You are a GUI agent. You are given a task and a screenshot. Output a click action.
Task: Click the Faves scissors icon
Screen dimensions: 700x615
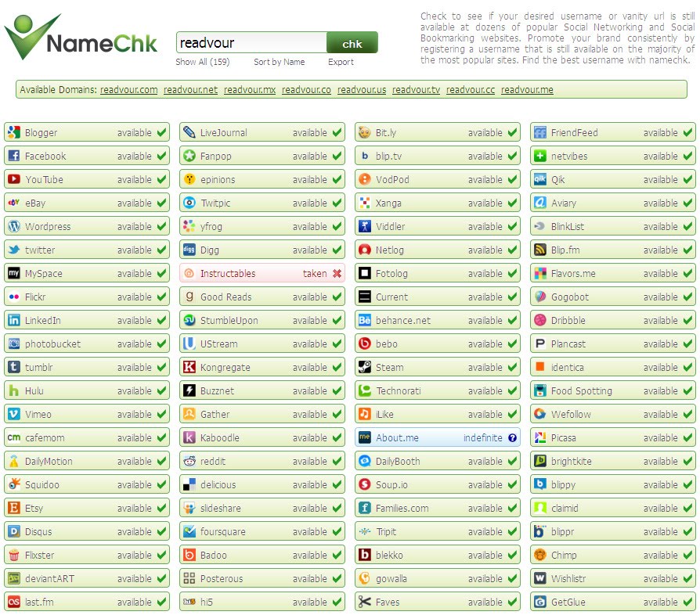pyautogui.click(x=365, y=602)
